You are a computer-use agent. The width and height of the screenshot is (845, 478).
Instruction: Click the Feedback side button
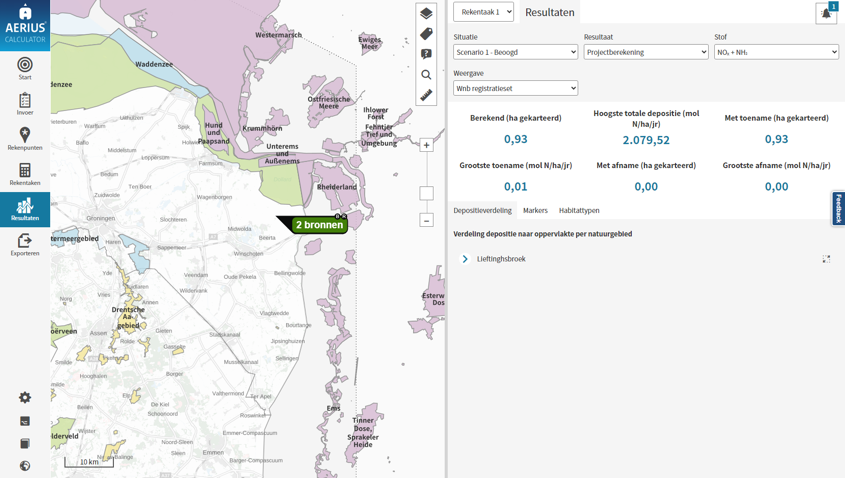tap(838, 208)
